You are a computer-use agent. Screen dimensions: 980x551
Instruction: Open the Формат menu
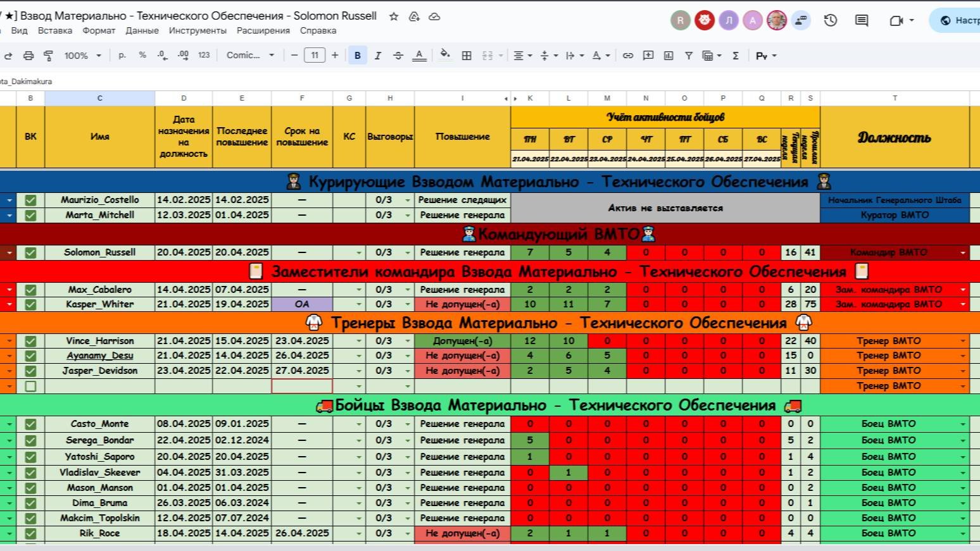pyautogui.click(x=99, y=30)
